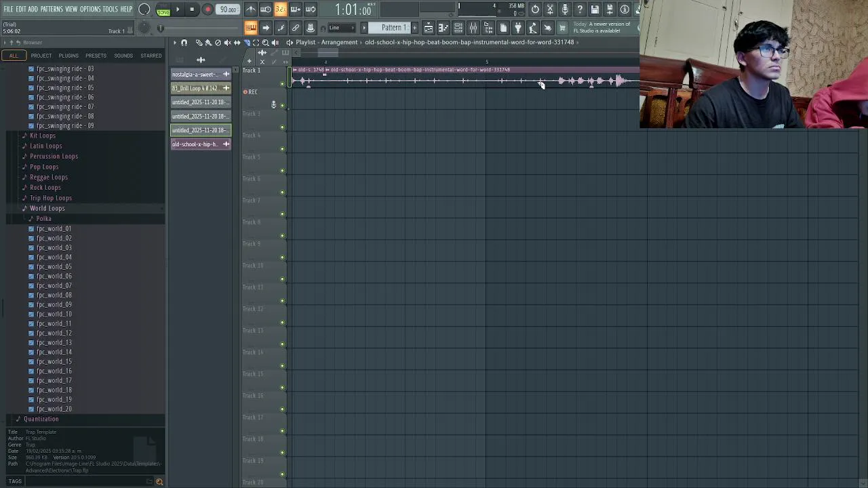Open the PATTERNS menu
The height and width of the screenshot is (488, 868).
(52, 9)
